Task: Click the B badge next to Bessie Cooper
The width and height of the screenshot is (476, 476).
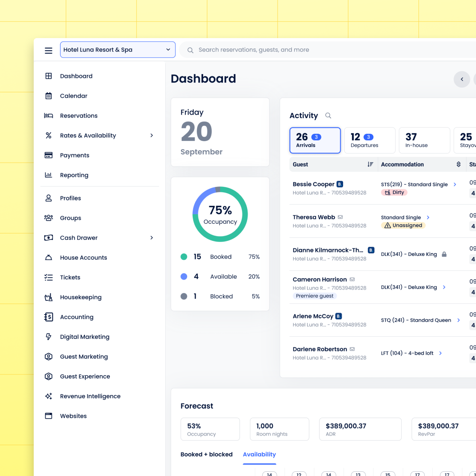Action: tap(340, 184)
